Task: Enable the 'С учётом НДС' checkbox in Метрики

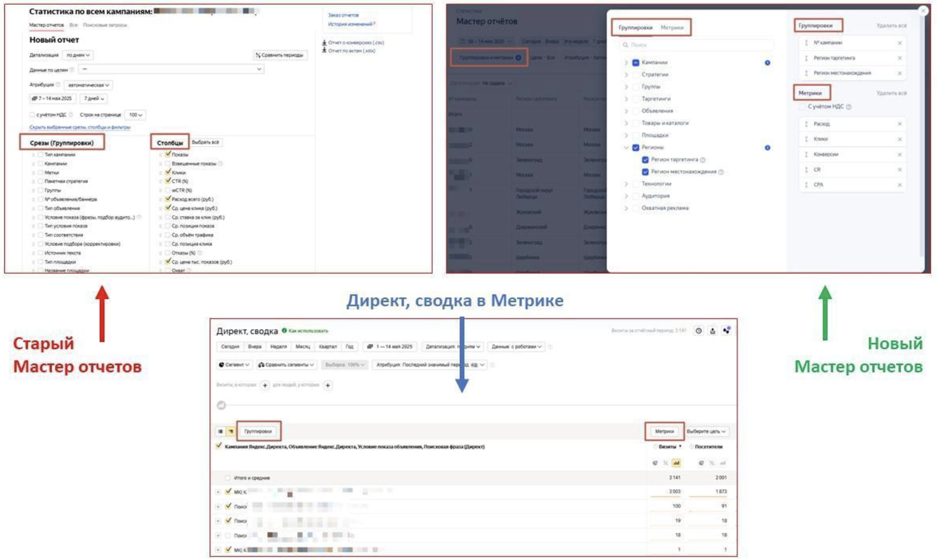Action: pyautogui.click(x=803, y=107)
